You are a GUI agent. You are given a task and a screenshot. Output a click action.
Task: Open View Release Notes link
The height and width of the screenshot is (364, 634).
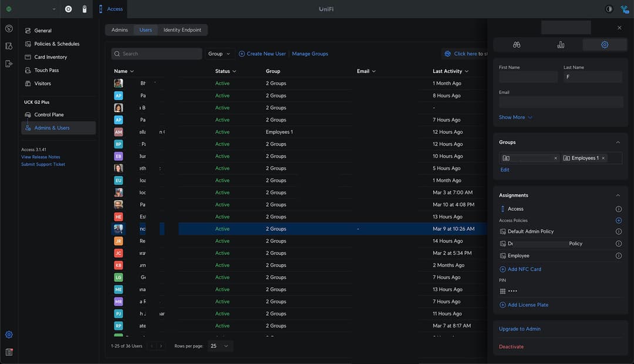(x=41, y=157)
